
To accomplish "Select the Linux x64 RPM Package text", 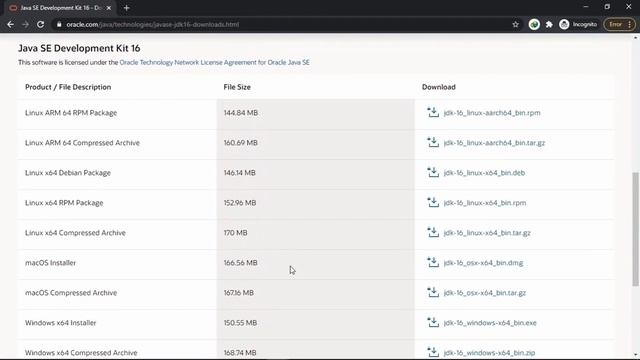I will point(64,203).
